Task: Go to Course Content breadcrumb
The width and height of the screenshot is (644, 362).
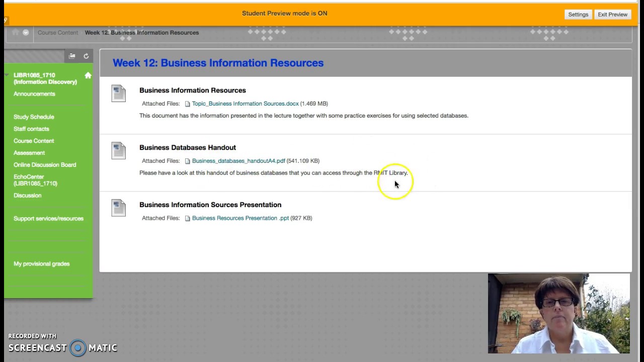Action: pos(58,33)
